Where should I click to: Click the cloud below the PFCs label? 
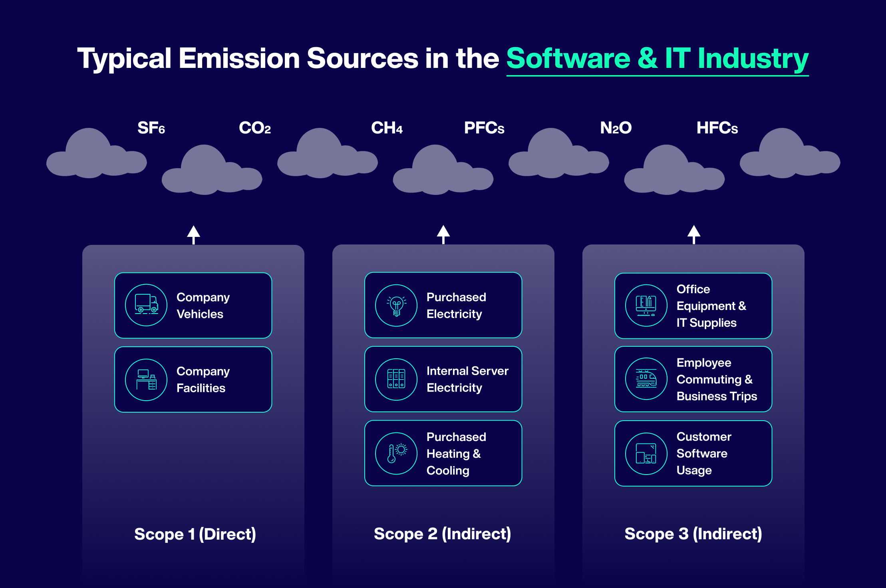click(443, 170)
